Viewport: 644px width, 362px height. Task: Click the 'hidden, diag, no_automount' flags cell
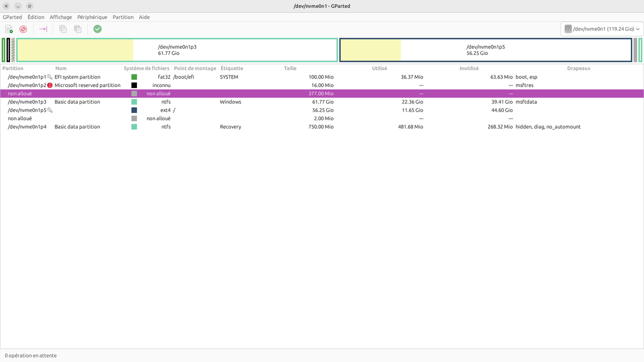click(548, 127)
